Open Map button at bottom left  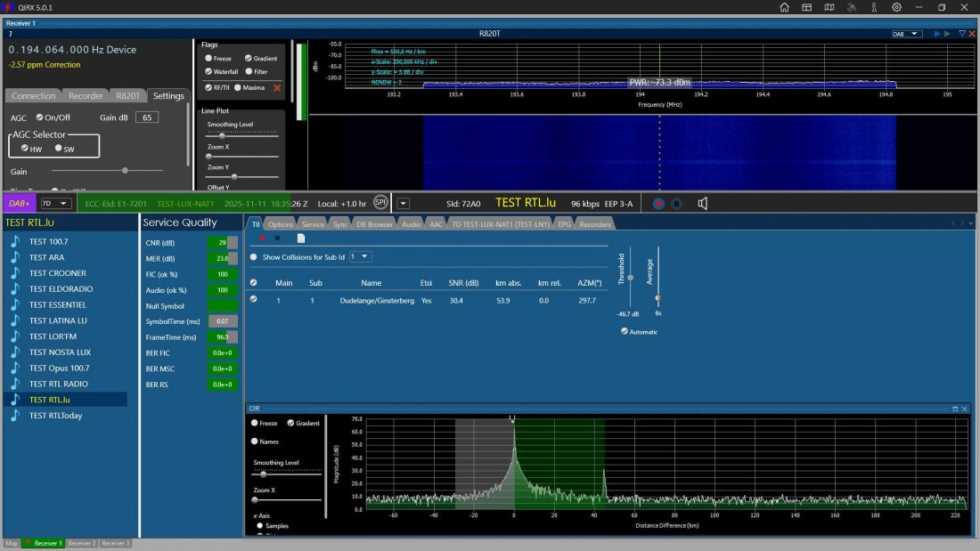click(x=12, y=543)
